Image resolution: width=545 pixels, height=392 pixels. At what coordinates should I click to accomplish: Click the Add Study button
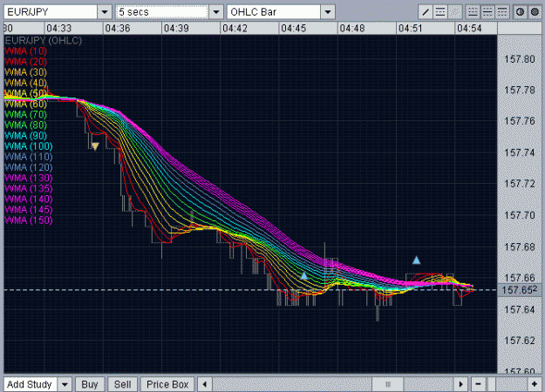pos(31,384)
